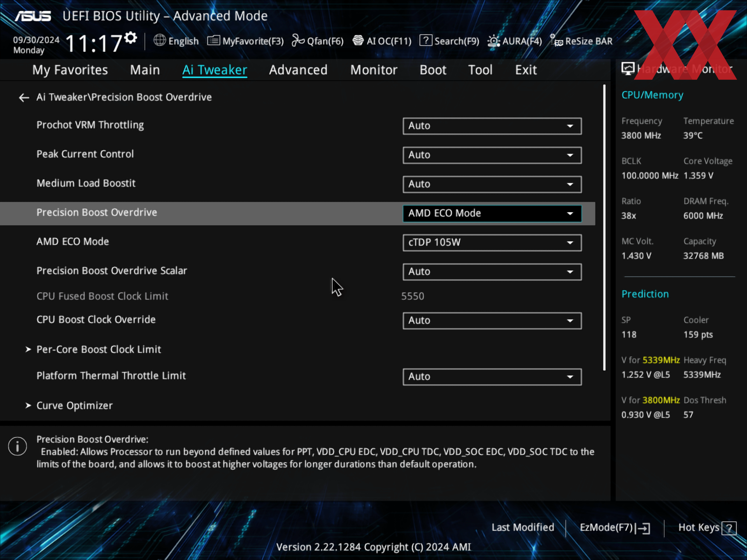Click the Ai Tweaker\Precision Boost Overdrive breadcrumb
Viewport: 747px width, 560px height.
tap(124, 97)
